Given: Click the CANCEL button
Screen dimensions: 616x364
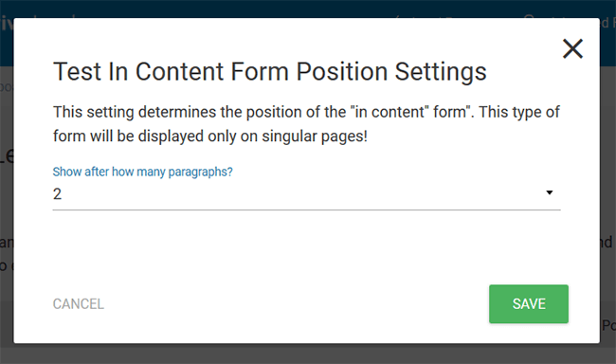Looking at the screenshot, I should 79,304.
